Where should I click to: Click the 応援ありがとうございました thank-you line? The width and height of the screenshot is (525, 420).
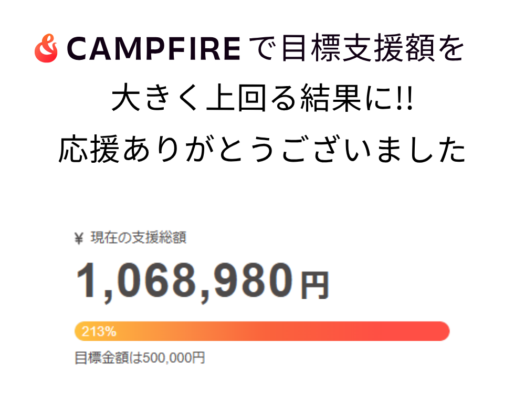point(261,151)
